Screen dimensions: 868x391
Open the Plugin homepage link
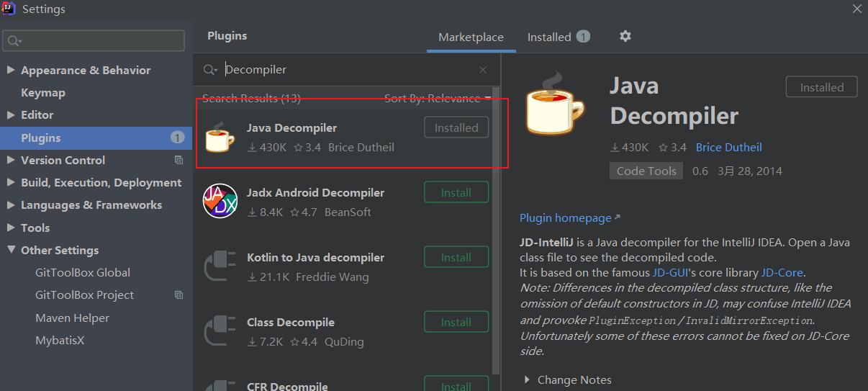point(566,217)
